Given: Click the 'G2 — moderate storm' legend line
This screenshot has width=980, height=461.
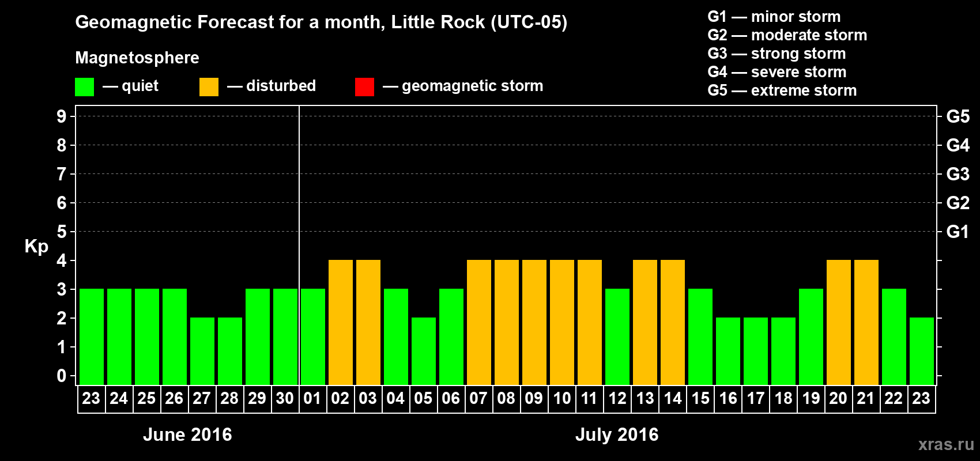Looking at the screenshot, I should (787, 35).
